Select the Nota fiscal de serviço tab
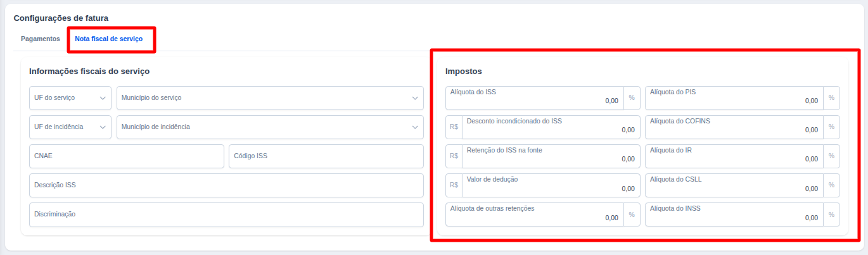 [x=108, y=39]
